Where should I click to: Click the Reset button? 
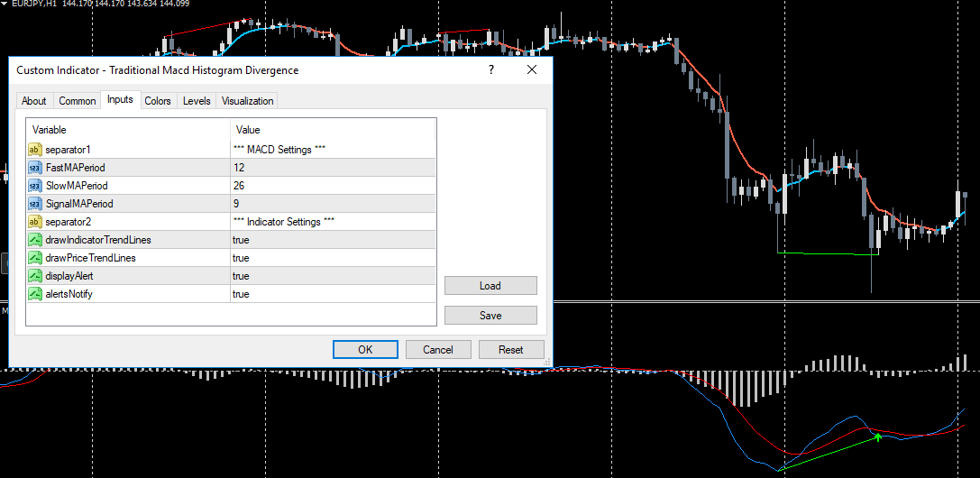click(x=510, y=350)
